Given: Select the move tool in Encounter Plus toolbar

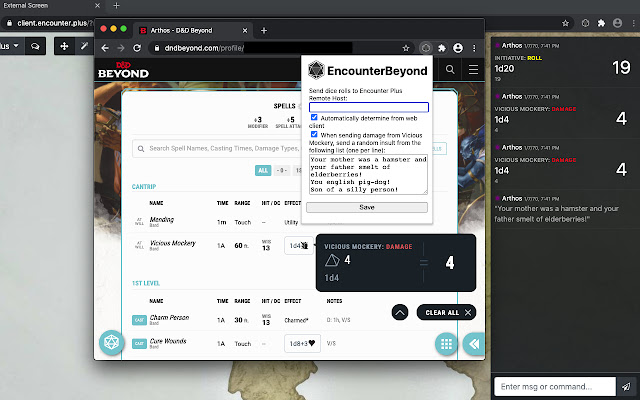Looking at the screenshot, I should click(64, 46).
